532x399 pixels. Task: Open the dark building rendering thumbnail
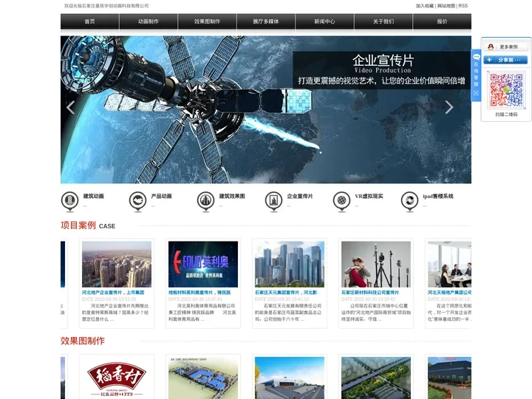[x=449, y=378]
